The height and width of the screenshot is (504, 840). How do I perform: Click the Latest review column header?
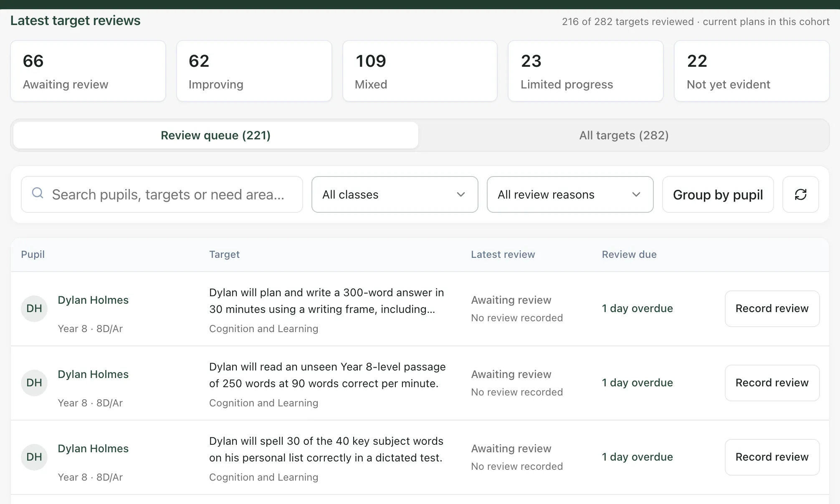pyautogui.click(x=503, y=255)
